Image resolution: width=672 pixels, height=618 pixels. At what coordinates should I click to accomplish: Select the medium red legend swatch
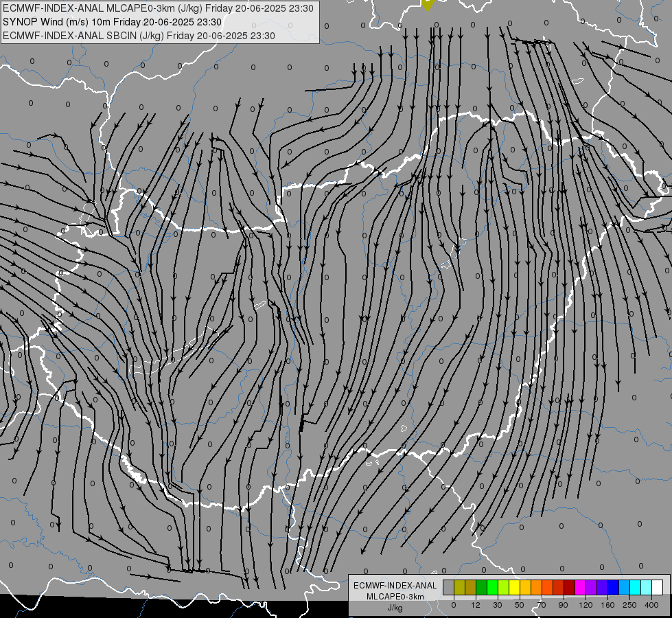(559, 587)
